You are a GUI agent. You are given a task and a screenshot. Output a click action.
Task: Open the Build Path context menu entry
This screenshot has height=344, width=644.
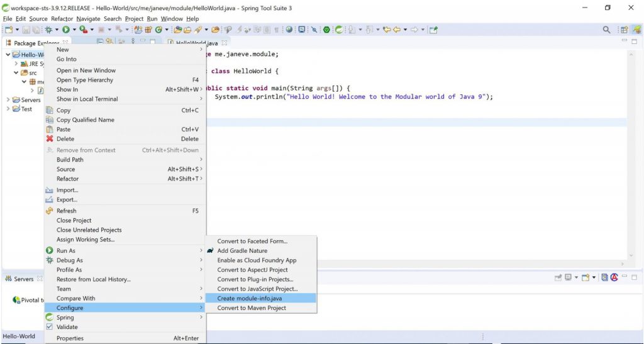point(125,160)
